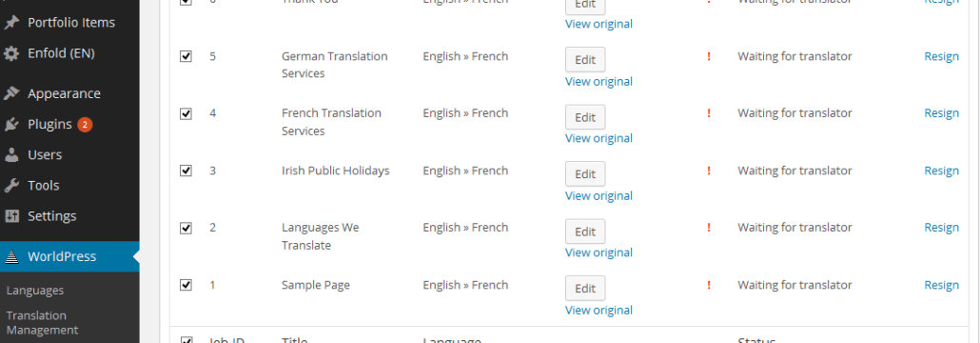View original of Sample Page
The height and width of the screenshot is (343, 980).
(x=598, y=311)
